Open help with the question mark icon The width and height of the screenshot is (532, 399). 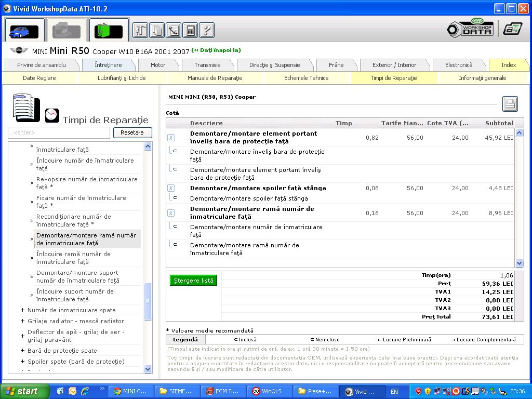tap(207, 31)
